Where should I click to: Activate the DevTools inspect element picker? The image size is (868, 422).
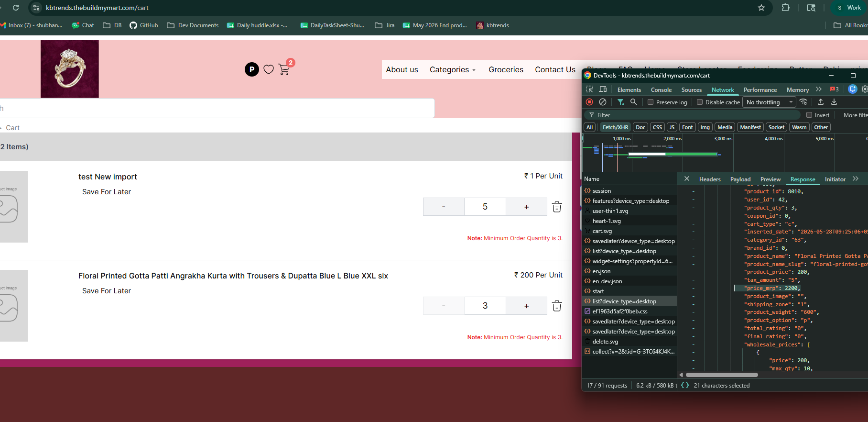(x=589, y=89)
